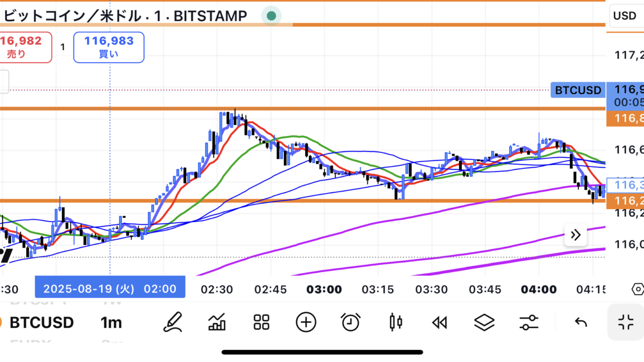Tap the green market status dot

pos(272,16)
